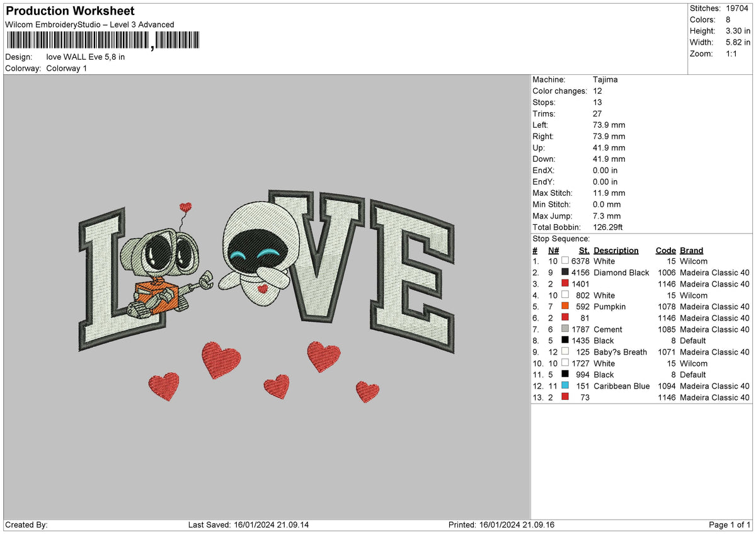Click 'Wilcom' brand in stop 4
Image resolution: width=756 pixels, height=534 pixels.
tap(694, 295)
